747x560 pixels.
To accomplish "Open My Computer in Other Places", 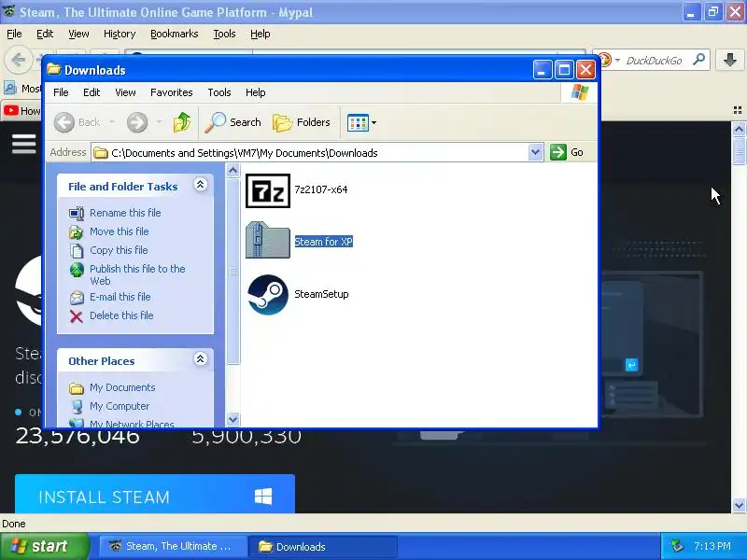I will coord(120,406).
